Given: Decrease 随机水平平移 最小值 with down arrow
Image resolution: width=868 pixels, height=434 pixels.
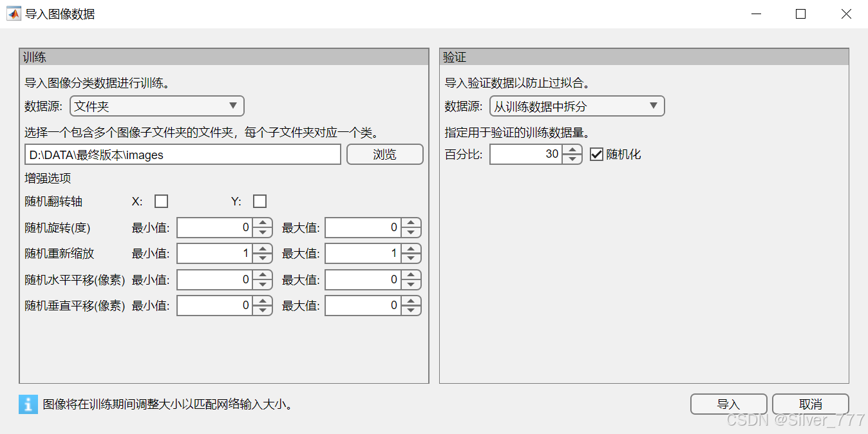Looking at the screenshot, I should [262, 285].
